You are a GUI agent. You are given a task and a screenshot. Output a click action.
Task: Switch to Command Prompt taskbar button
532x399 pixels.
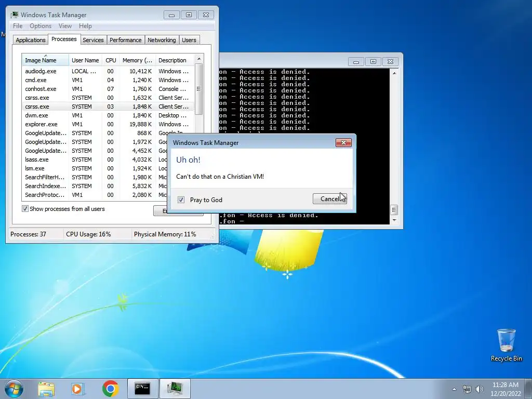142,389
